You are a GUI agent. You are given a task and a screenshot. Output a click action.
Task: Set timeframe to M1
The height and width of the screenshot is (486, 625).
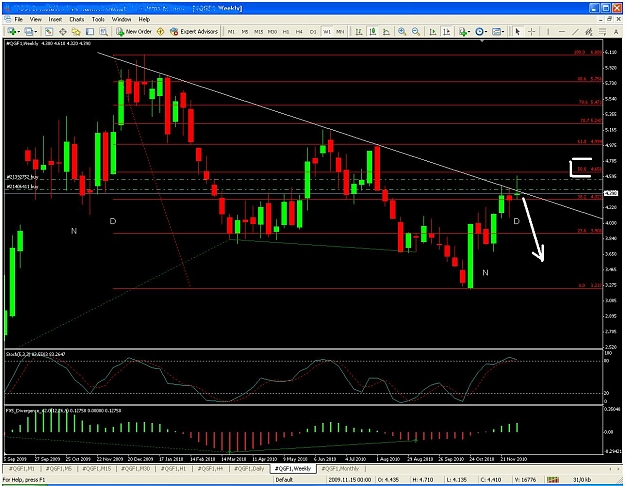231,31
